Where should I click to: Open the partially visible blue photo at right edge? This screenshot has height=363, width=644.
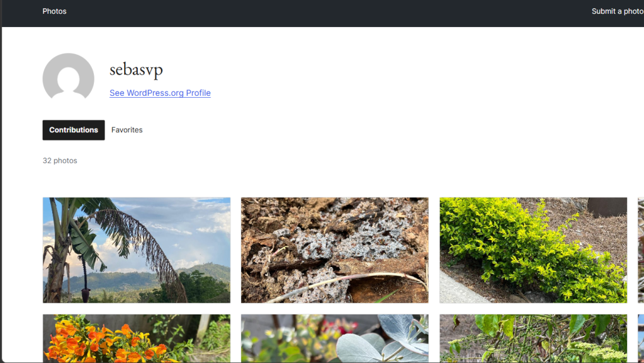[641, 338]
